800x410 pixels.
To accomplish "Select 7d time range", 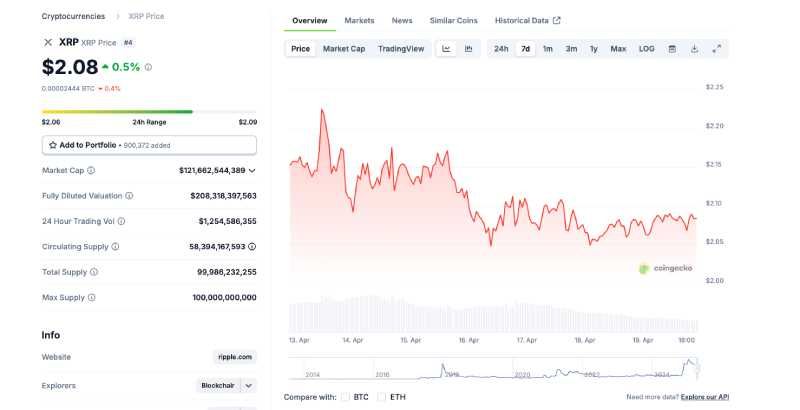I will [x=526, y=49].
